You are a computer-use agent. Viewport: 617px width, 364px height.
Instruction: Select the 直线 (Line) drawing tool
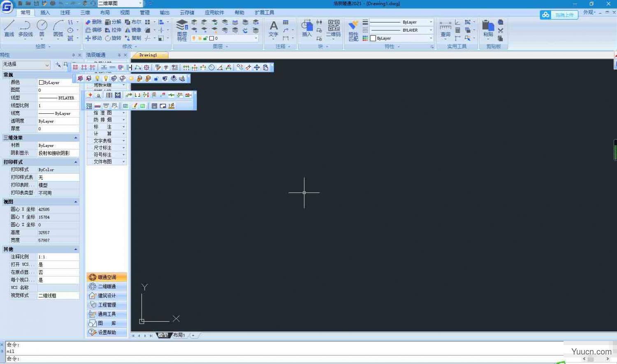pos(9,28)
